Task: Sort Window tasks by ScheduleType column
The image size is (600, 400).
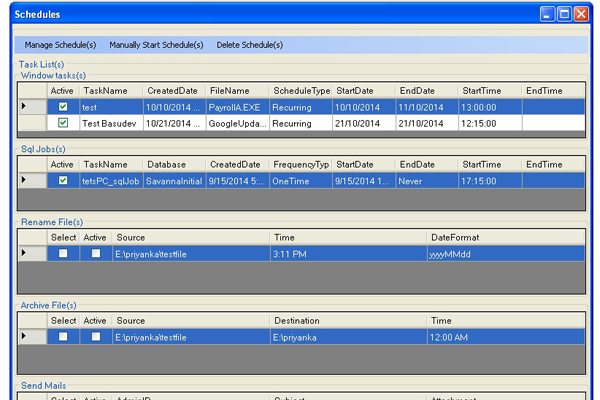Action: (x=301, y=91)
